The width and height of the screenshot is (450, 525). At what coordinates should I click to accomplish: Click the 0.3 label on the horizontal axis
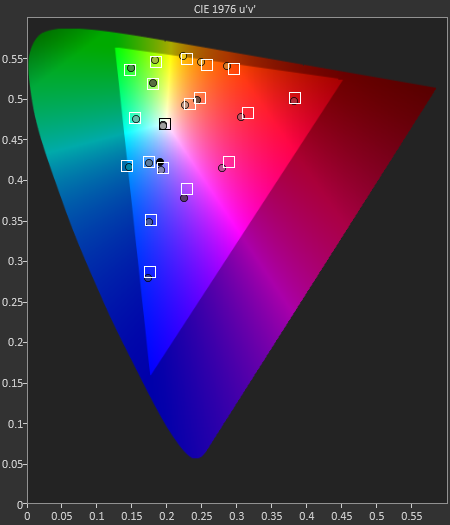[237, 516]
